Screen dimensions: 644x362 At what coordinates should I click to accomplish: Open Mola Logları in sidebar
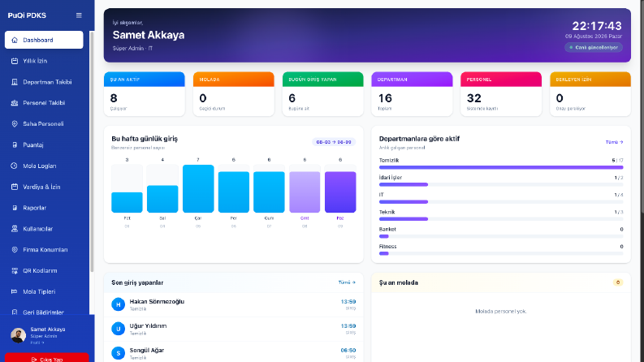[44, 166]
